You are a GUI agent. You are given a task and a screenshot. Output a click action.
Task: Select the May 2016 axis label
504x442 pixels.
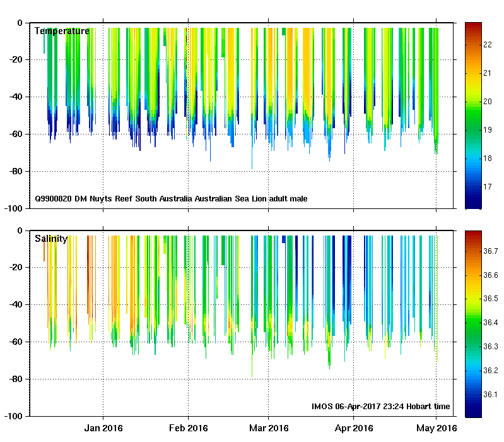click(x=437, y=428)
